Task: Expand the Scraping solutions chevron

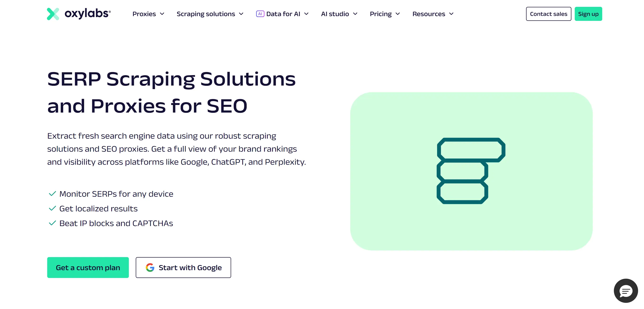Action: [241, 14]
